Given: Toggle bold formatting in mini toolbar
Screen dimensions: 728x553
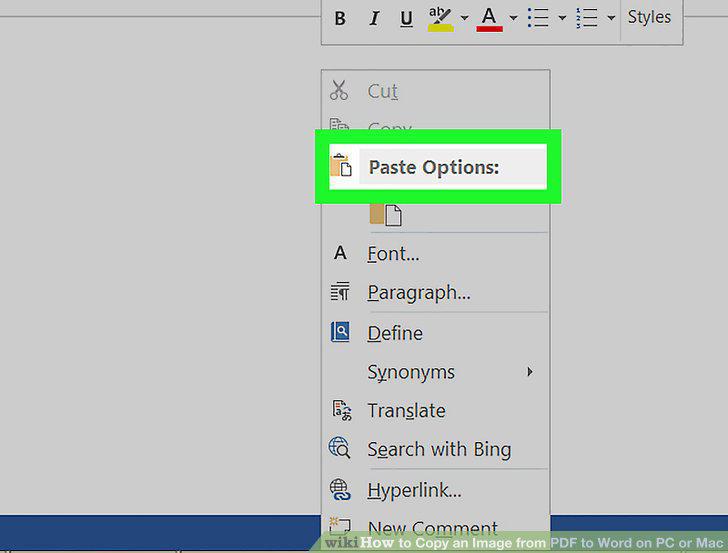Looking at the screenshot, I should click(340, 19).
